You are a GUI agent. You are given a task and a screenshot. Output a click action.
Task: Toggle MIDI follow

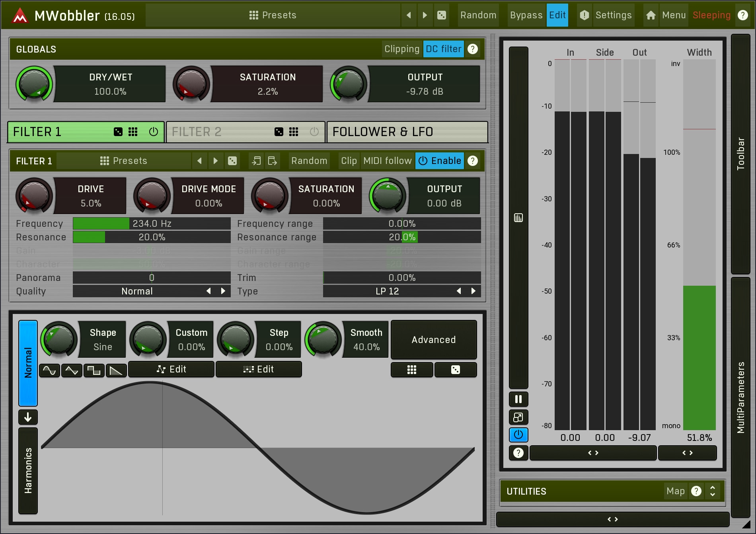[x=388, y=161]
